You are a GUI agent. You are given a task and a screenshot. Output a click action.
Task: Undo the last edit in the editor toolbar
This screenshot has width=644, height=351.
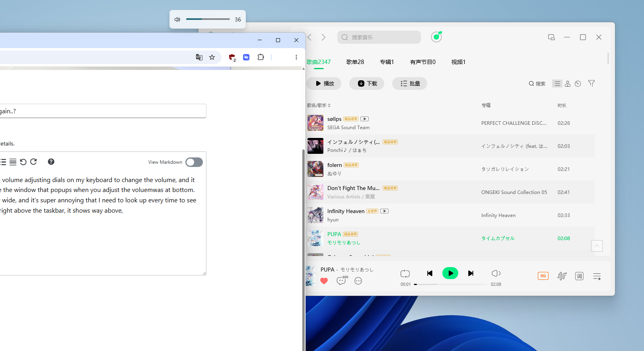[x=23, y=162]
